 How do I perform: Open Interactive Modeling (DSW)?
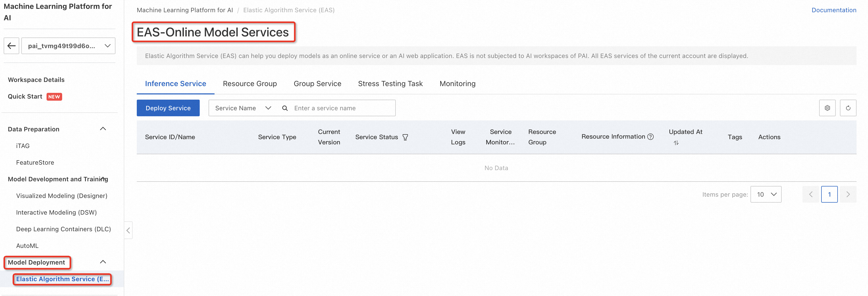pos(56,213)
